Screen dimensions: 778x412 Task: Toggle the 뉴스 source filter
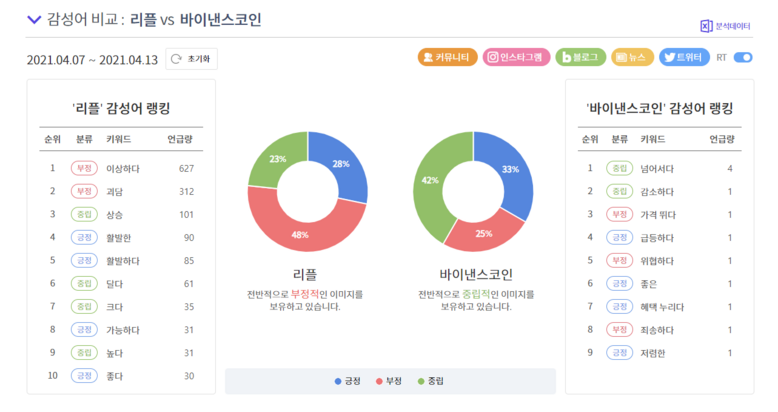coord(632,58)
